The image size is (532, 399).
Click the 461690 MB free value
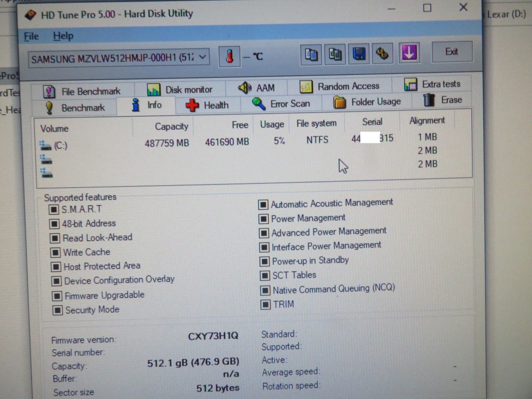click(x=227, y=142)
